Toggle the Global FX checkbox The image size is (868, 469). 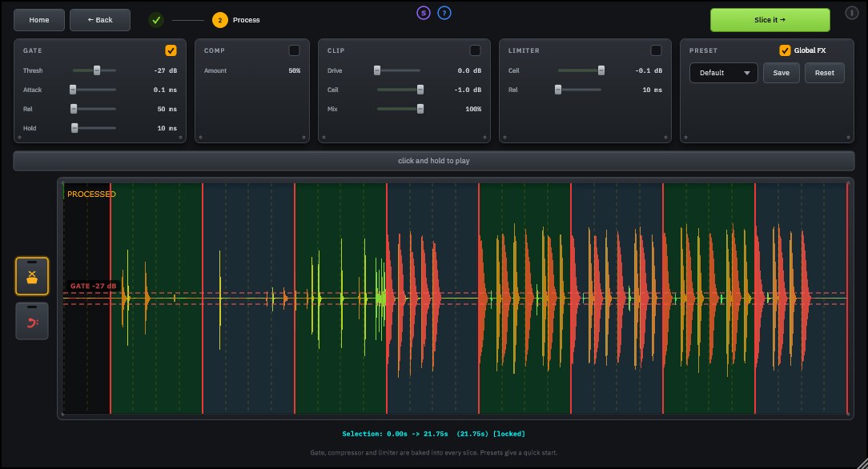tap(785, 50)
